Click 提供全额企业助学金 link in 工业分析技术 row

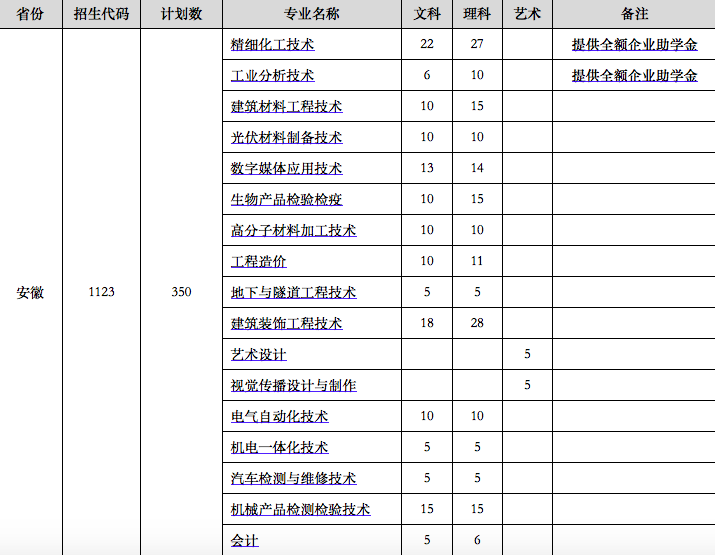634,75
